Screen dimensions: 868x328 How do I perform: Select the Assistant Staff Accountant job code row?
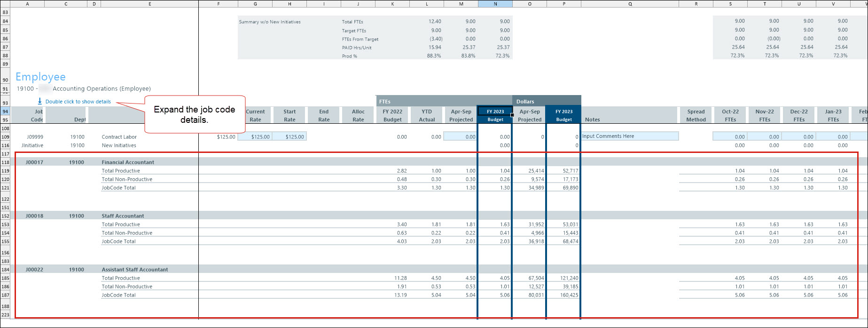click(x=134, y=270)
